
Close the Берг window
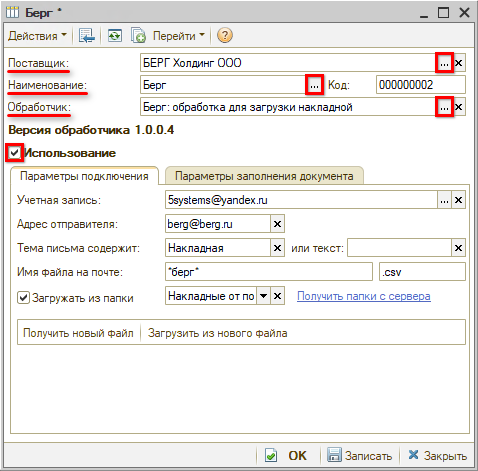(464, 13)
